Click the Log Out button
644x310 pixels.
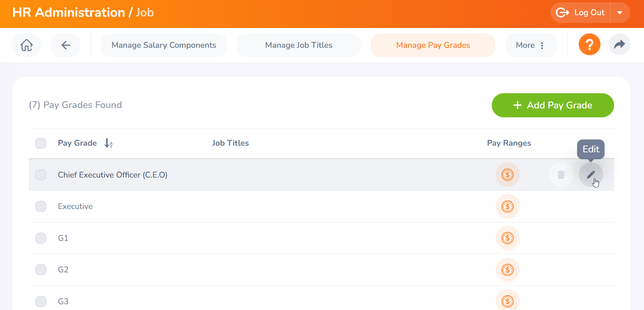[x=581, y=13]
